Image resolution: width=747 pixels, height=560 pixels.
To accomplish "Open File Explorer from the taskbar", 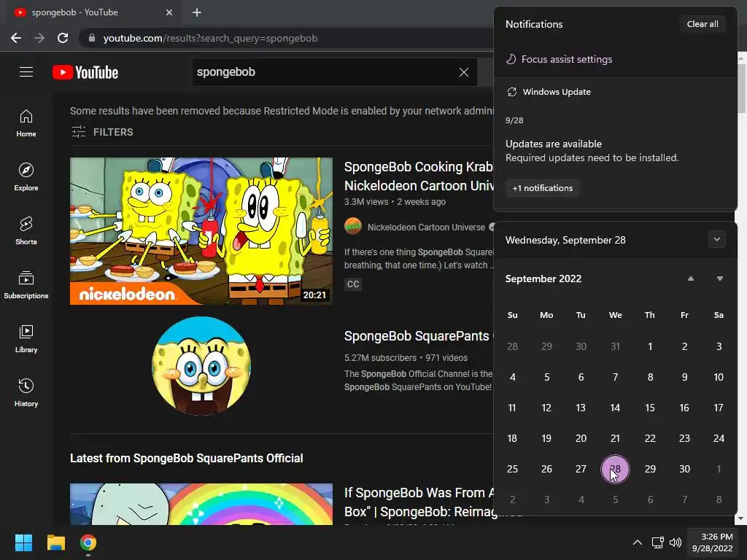I will (55, 542).
